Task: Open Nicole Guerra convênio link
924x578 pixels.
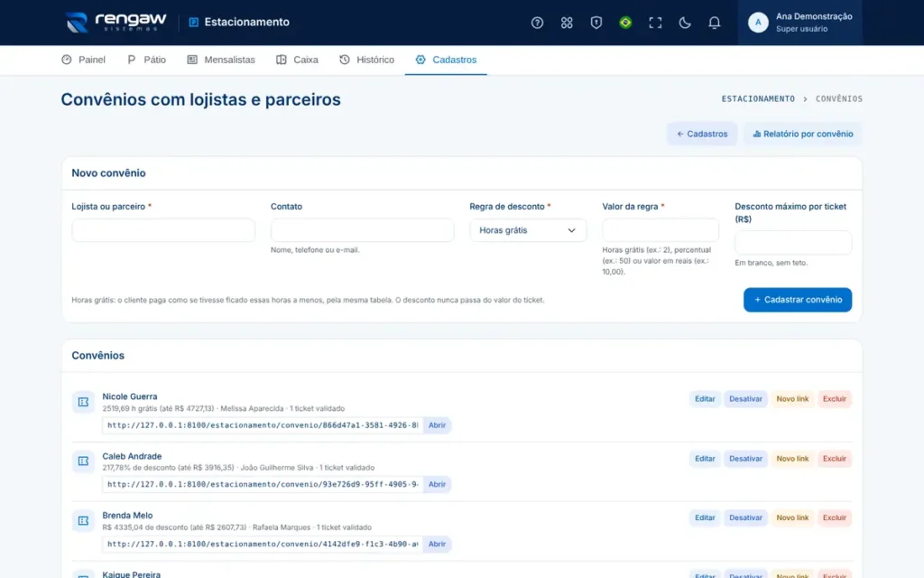Action: 437,425
